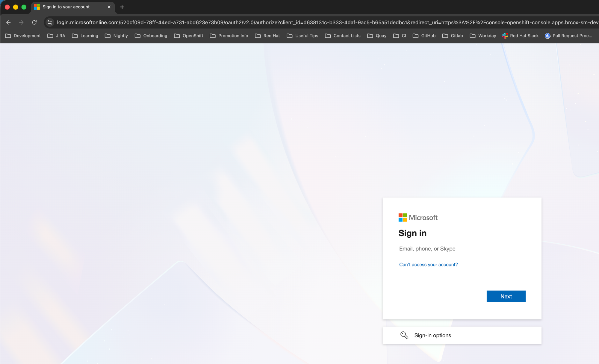Open the Gitlab bookmarks folder
This screenshot has height=364, width=599.
(x=453, y=36)
